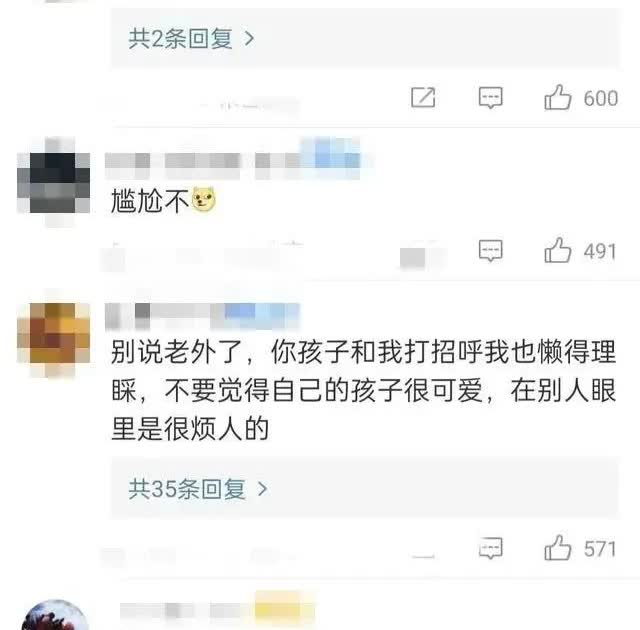Tap the 571 like count
This screenshot has width=640, height=630.
pos(600,549)
